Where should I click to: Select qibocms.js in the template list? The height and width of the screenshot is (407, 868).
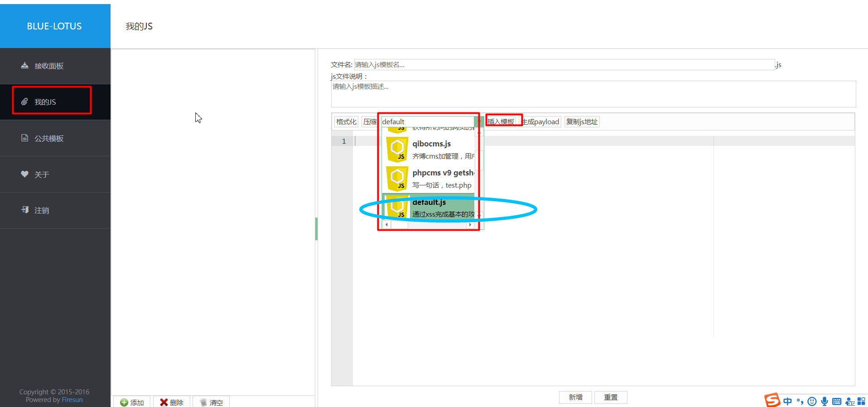coord(429,150)
